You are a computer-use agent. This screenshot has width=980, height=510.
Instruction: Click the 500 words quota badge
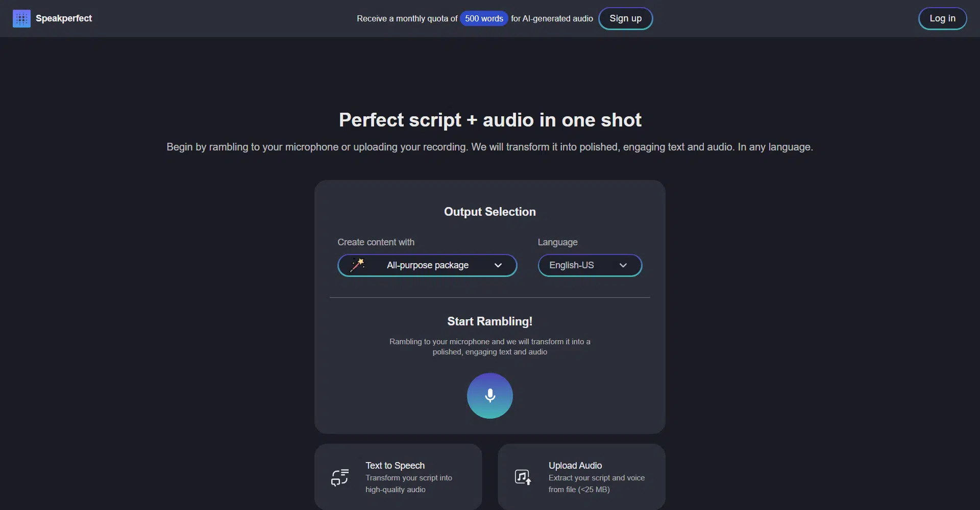click(x=483, y=18)
